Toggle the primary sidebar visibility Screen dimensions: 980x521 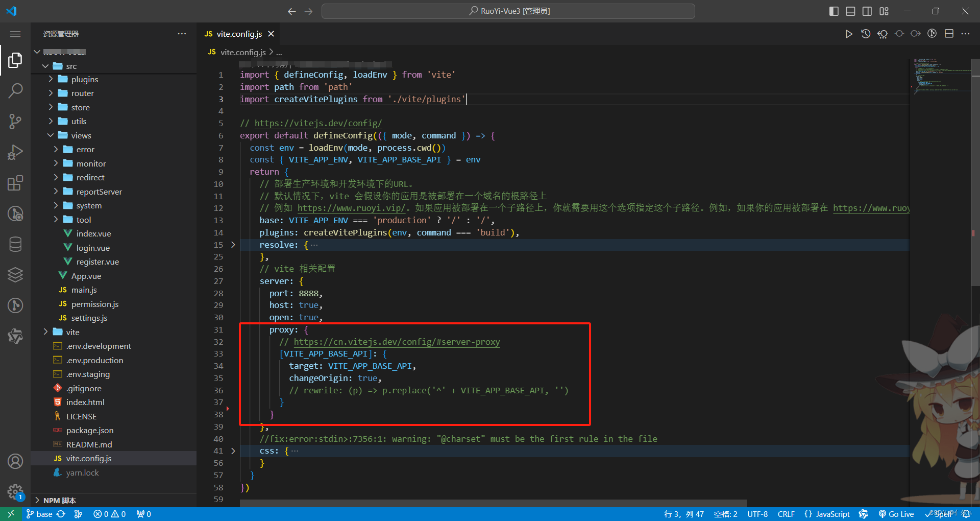coord(833,11)
